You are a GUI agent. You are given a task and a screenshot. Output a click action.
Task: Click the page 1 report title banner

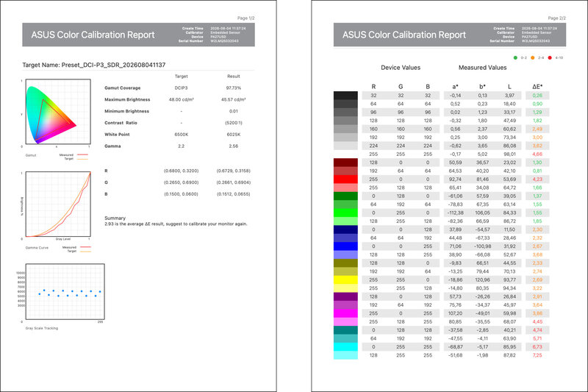(138, 35)
